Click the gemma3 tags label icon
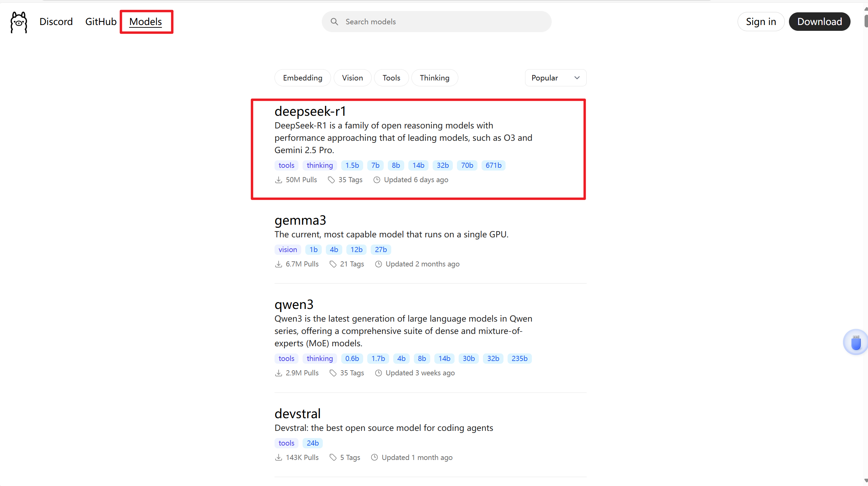The width and height of the screenshot is (868, 486). [333, 264]
